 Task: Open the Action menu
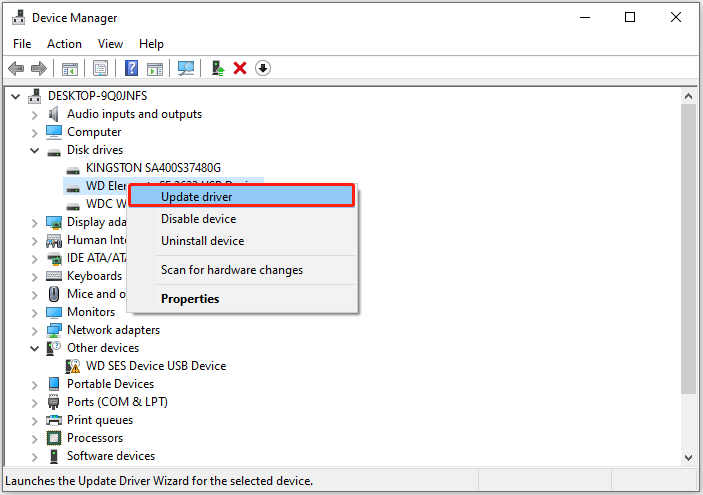(x=65, y=44)
